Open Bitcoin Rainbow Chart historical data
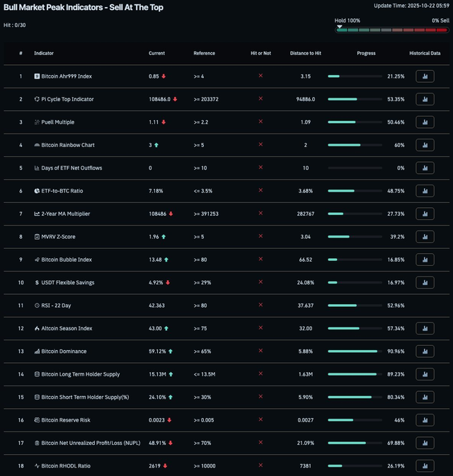The width and height of the screenshot is (453, 476). (425, 145)
